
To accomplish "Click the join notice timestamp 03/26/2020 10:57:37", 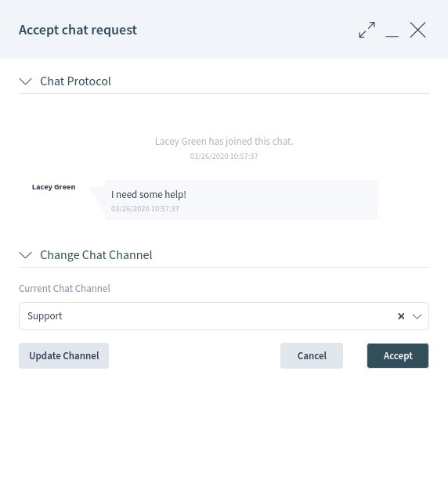I will 224,156.
